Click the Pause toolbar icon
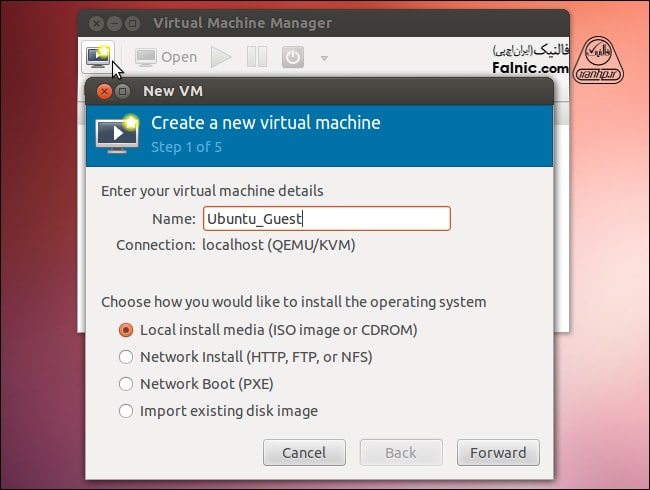The height and width of the screenshot is (490, 650). pos(257,57)
